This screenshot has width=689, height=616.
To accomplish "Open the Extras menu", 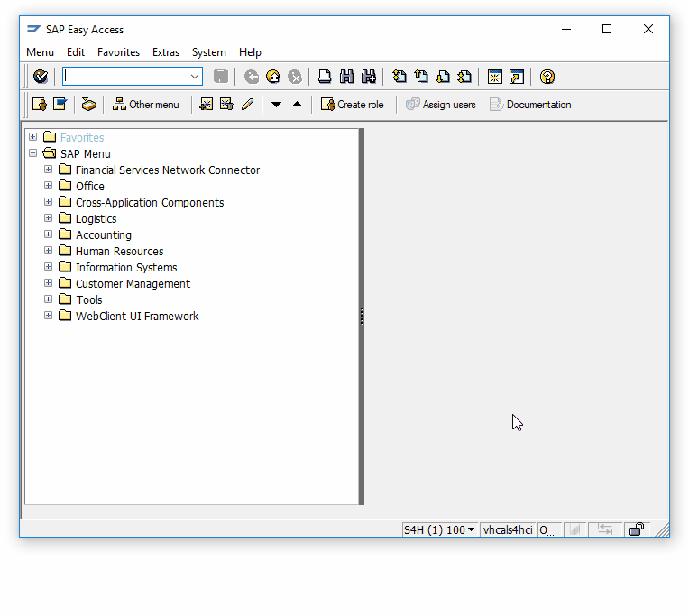I will [166, 52].
